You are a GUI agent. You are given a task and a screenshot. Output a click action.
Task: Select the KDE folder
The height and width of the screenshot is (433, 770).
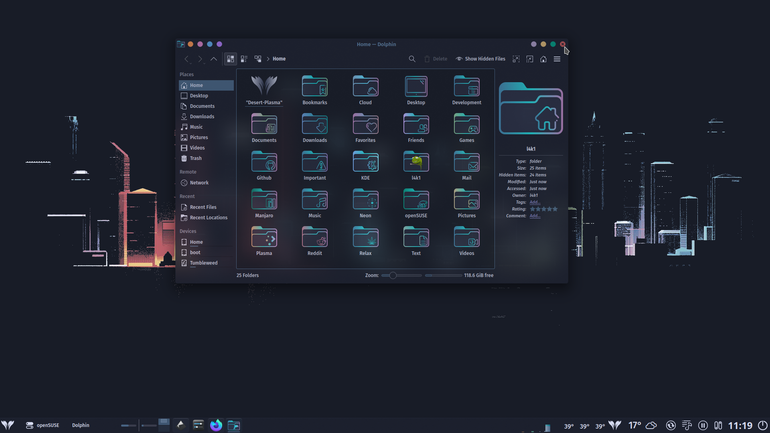point(365,165)
